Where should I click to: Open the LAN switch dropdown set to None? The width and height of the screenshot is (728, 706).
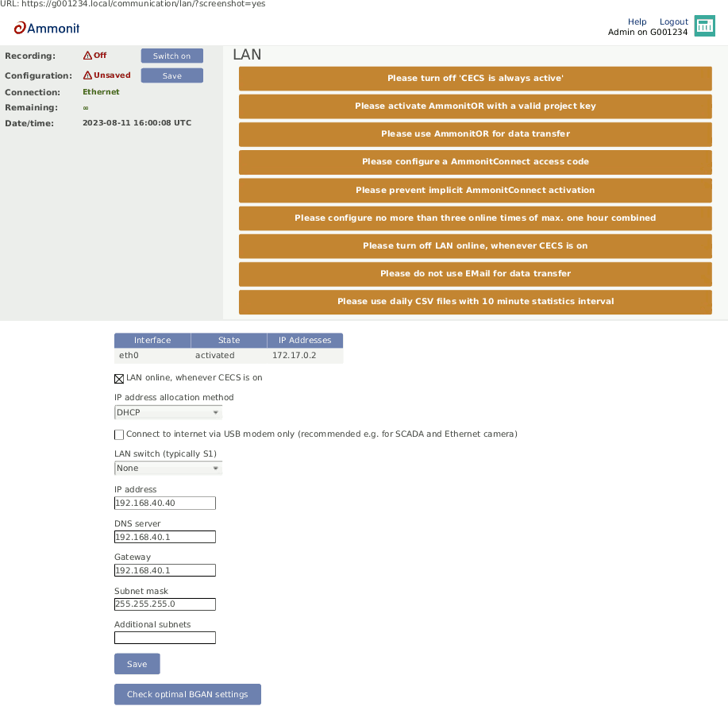[x=168, y=468]
